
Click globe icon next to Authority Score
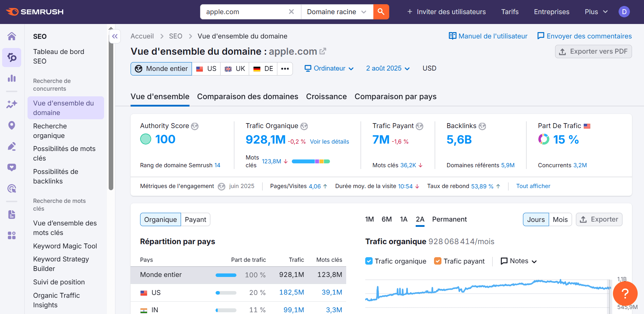195,126
